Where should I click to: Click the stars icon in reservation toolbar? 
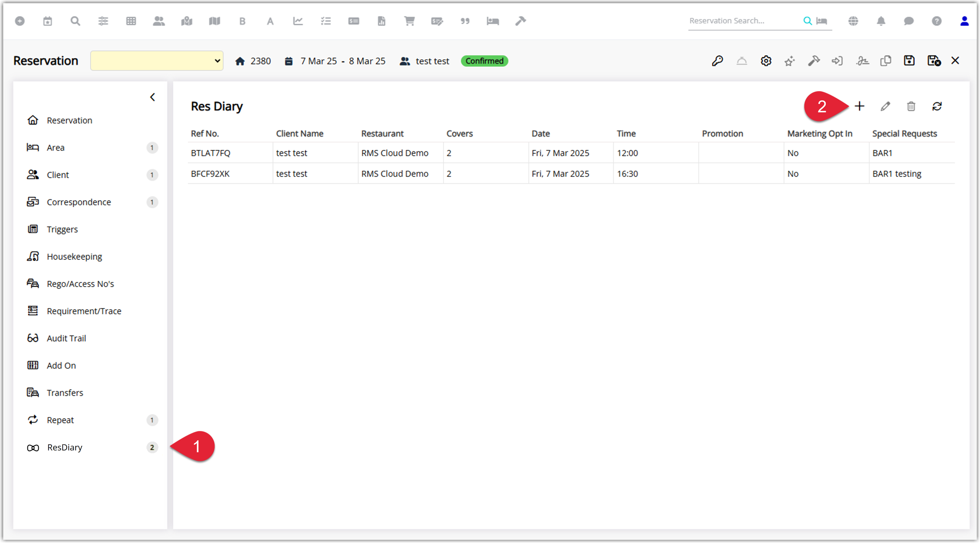(789, 61)
